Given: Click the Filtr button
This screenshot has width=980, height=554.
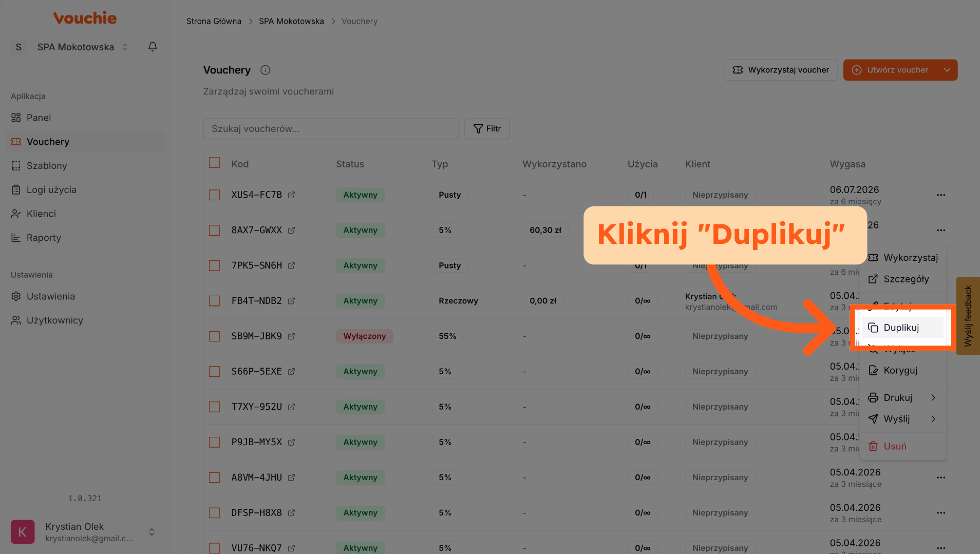Looking at the screenshot, I should (486, 129).
